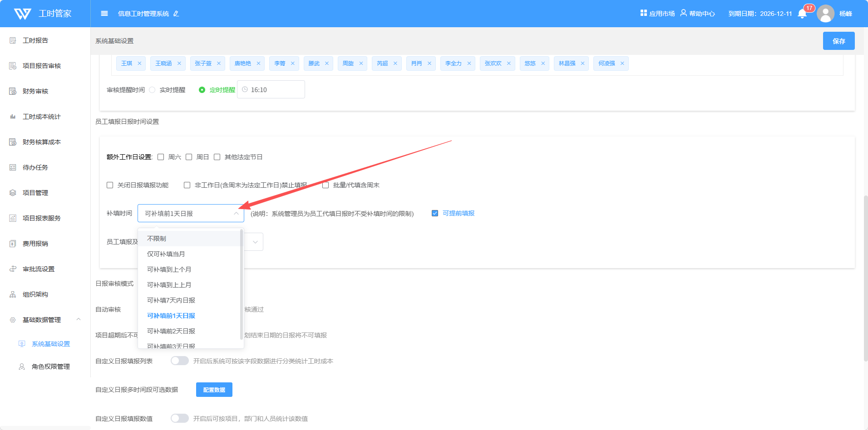Click the hamburger menu collapse icon
868x430 pixels.
pyautogui.click(x=104, y=14)
